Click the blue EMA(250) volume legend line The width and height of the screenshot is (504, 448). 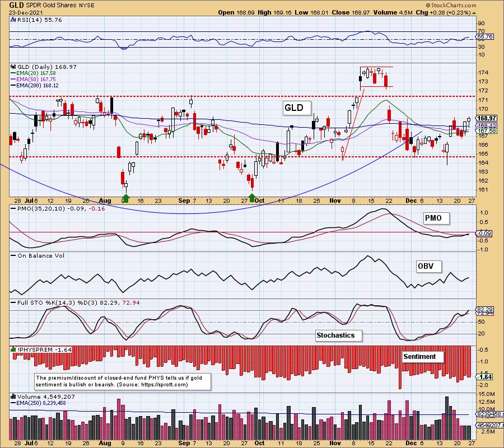pos(13,403)
